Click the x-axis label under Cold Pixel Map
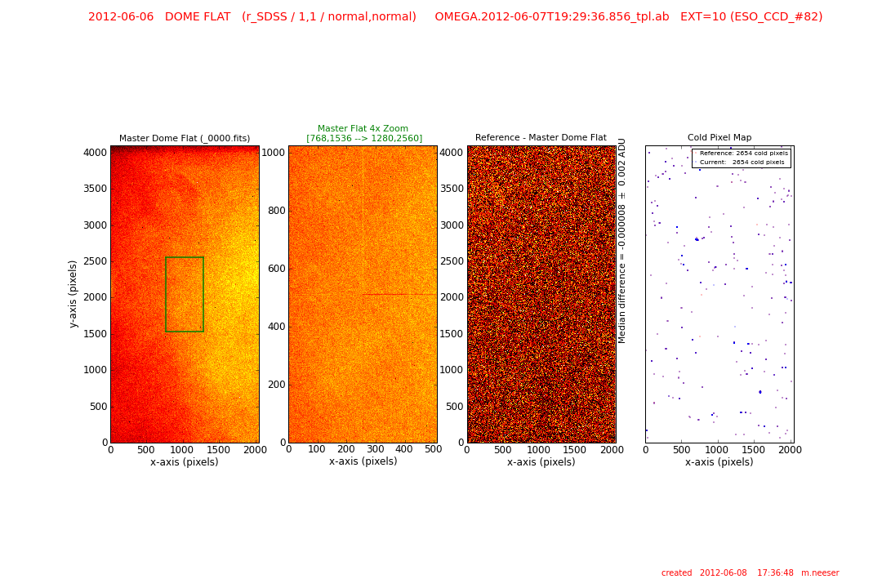Screen dimensions: 882x588 tap(719, 462)
